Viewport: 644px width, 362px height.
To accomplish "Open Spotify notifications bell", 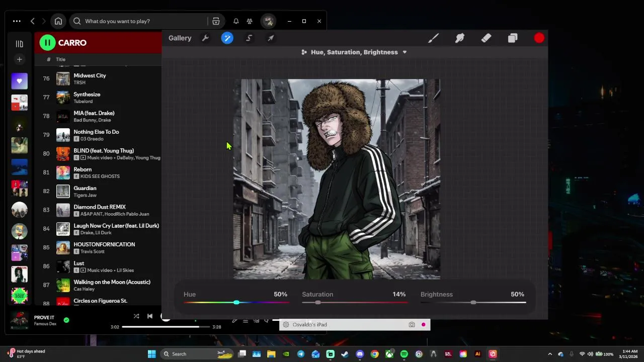I will 236,21.
